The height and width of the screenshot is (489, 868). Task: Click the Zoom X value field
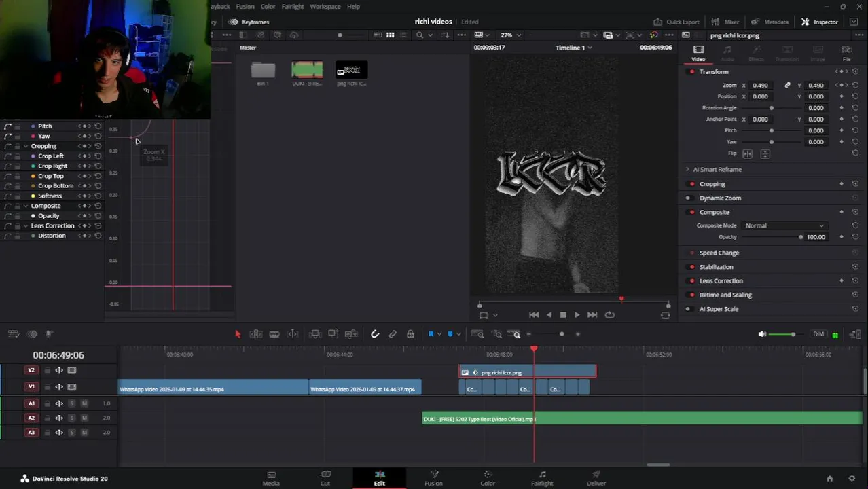point(761,86)
